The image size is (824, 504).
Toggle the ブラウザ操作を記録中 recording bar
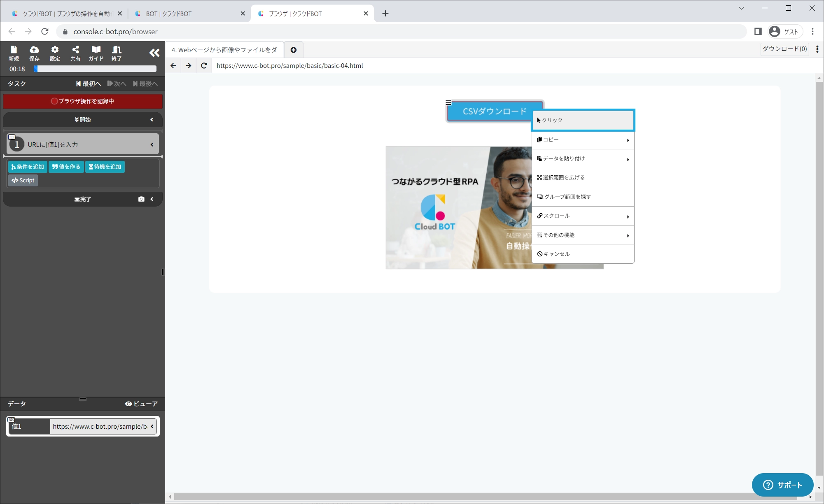point(83,101)
